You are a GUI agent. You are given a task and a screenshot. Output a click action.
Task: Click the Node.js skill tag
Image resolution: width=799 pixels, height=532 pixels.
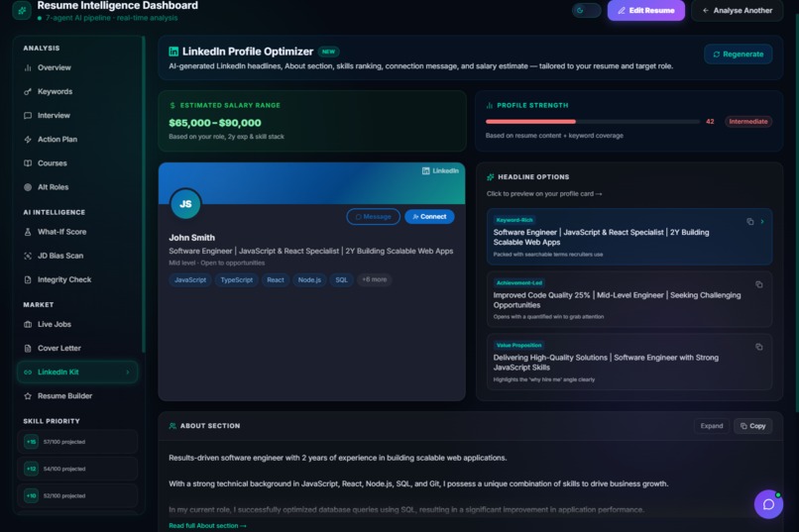point(309,280)
